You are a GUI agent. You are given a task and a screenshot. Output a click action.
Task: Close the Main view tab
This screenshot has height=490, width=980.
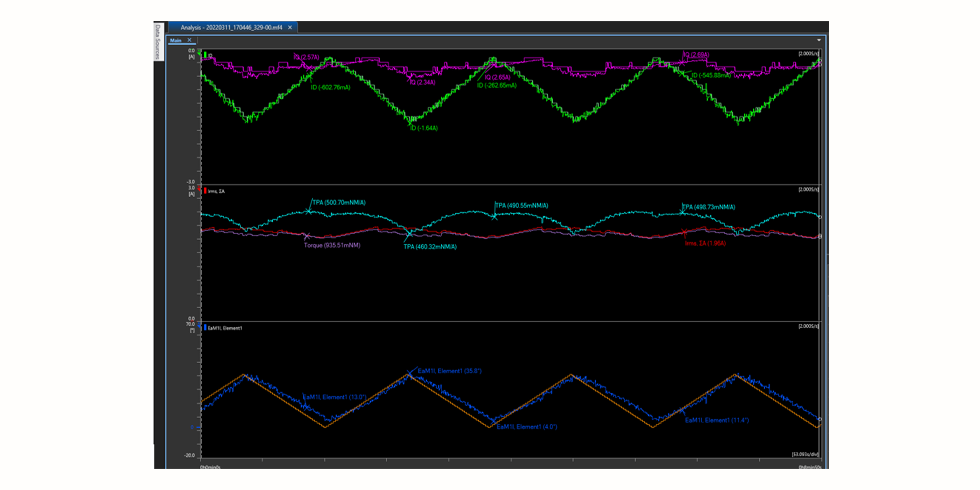pyautogui.click(x=190, y=40)
